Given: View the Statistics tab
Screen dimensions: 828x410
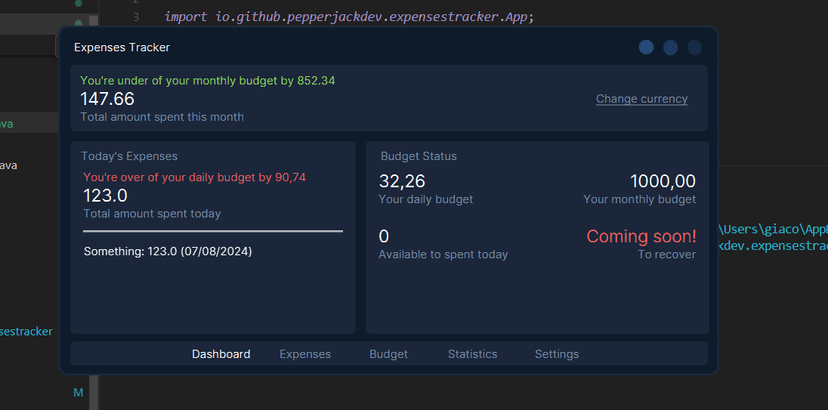Looking at the screenshot, I should pos(472,354).
